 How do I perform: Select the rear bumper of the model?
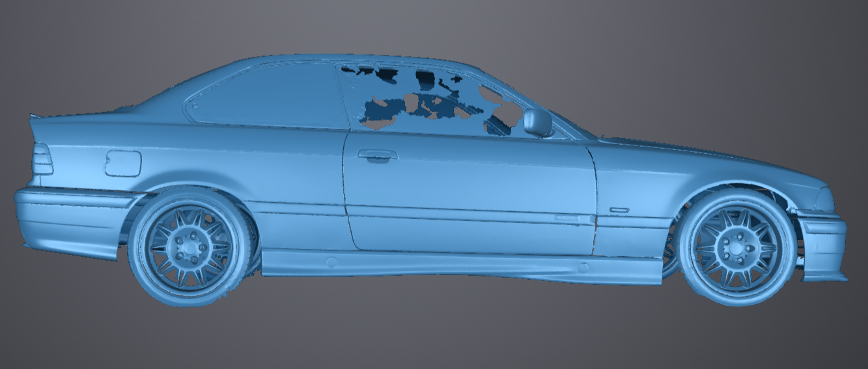[x=65, y=218]
